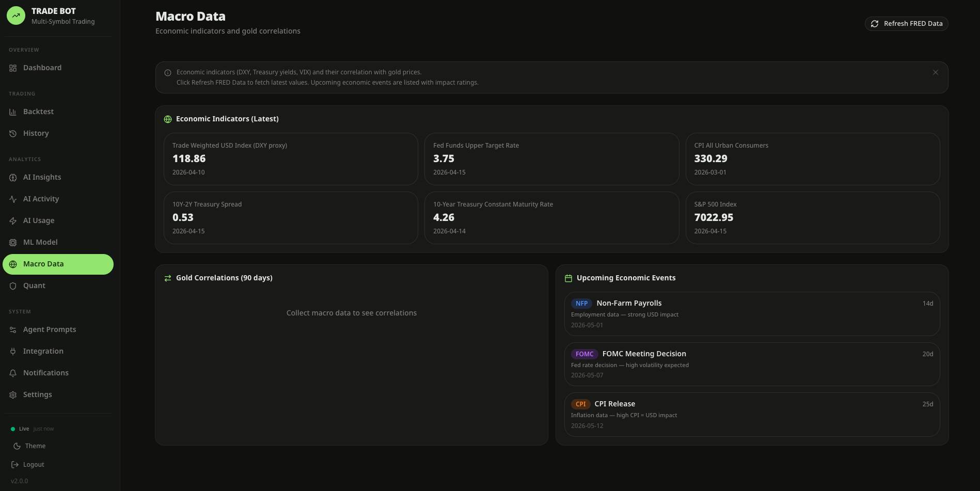Select the 10Y-2Y Treasury Spread card

[x=291, y=218]
